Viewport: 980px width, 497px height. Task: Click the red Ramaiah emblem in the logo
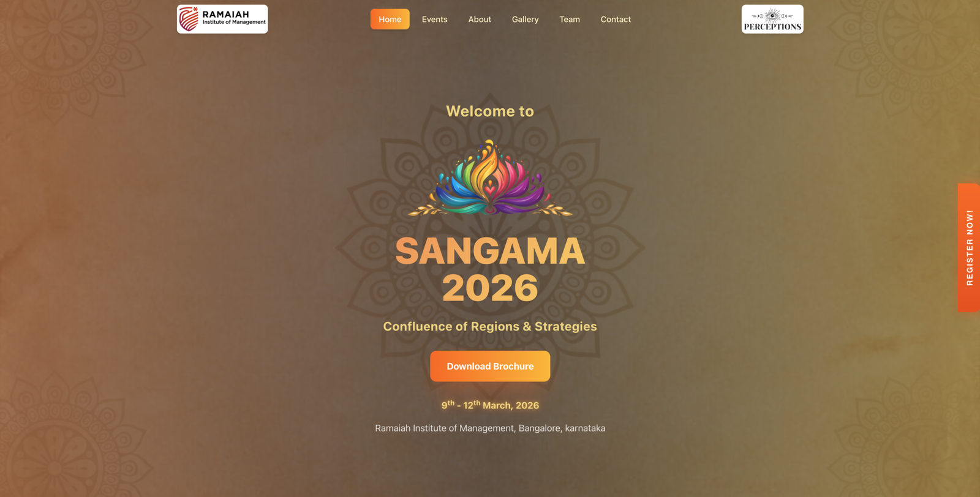click(189, 19)
